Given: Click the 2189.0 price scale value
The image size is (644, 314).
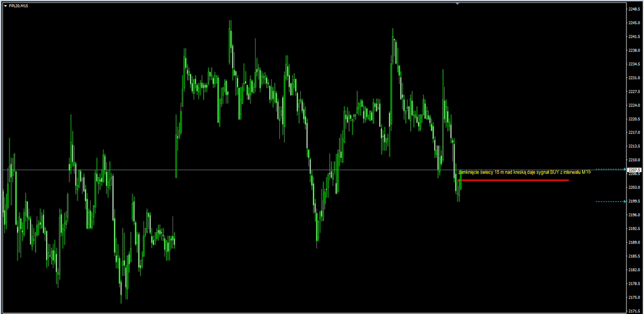Looking at the screenshot, I should pos(634,242).
